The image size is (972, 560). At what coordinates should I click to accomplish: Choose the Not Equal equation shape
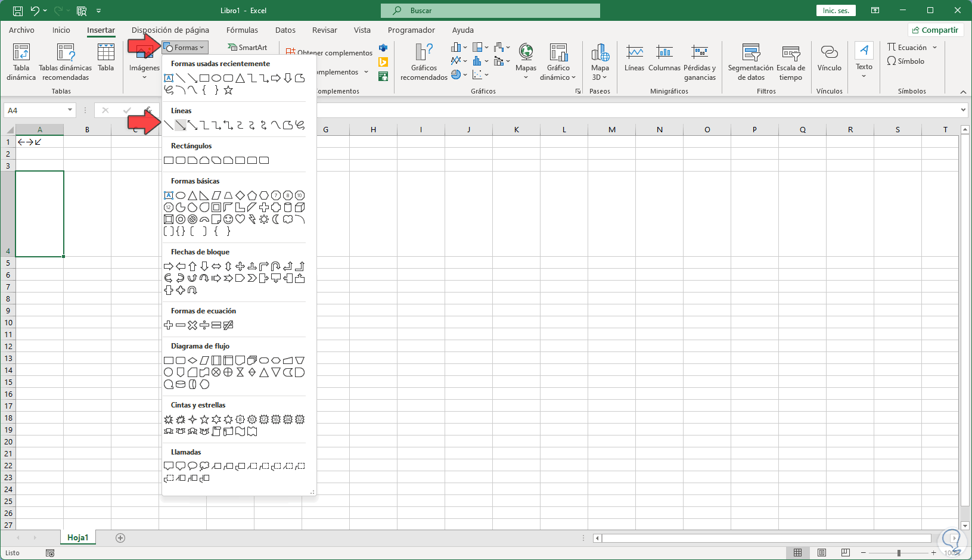[x=228, y=325]
